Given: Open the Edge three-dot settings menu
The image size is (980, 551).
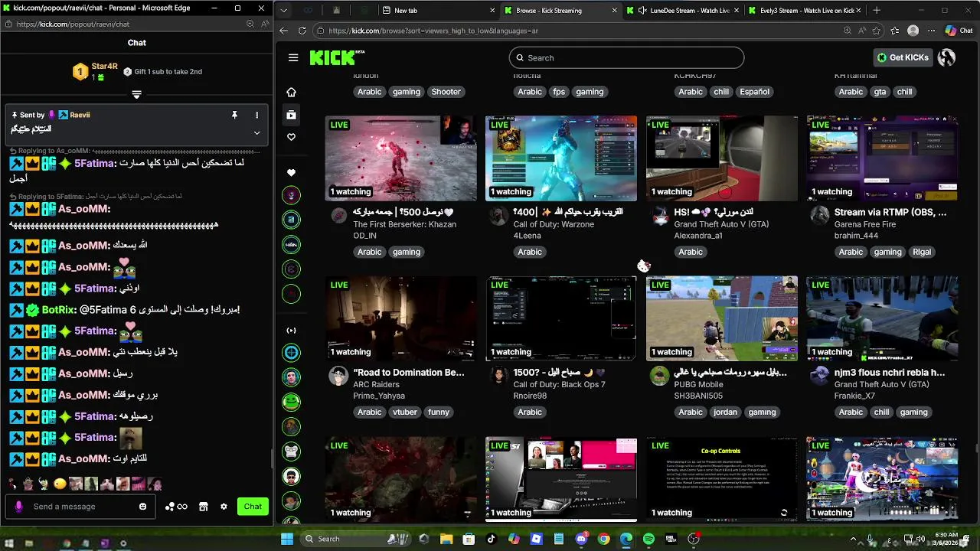Looking at the screenshot, I should tap(931, 31).
